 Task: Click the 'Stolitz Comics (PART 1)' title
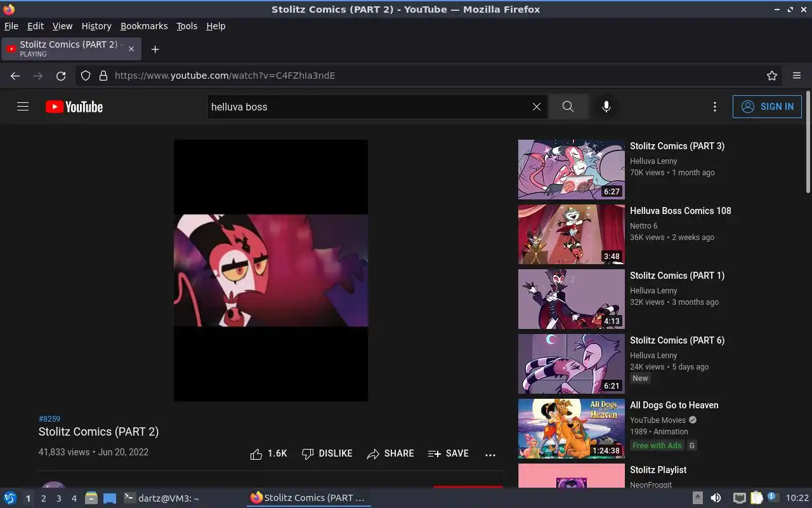pos(677,276)
